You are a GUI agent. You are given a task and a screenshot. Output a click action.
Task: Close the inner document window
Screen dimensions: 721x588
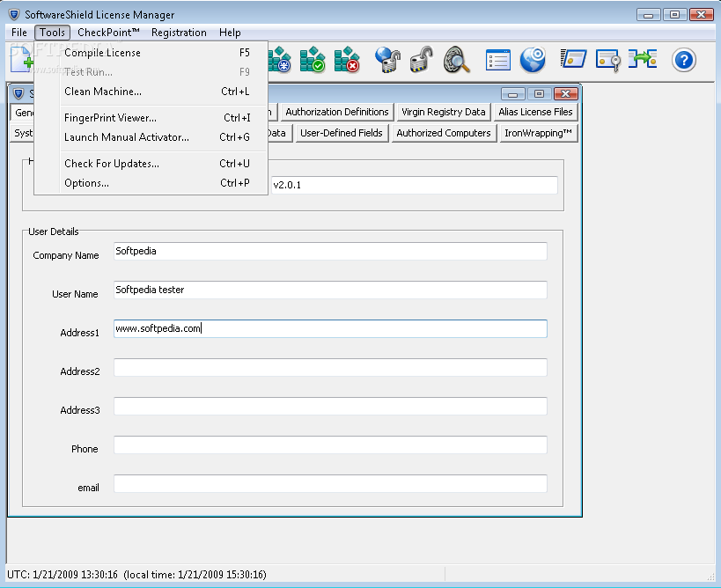click(x=565, y=94)
